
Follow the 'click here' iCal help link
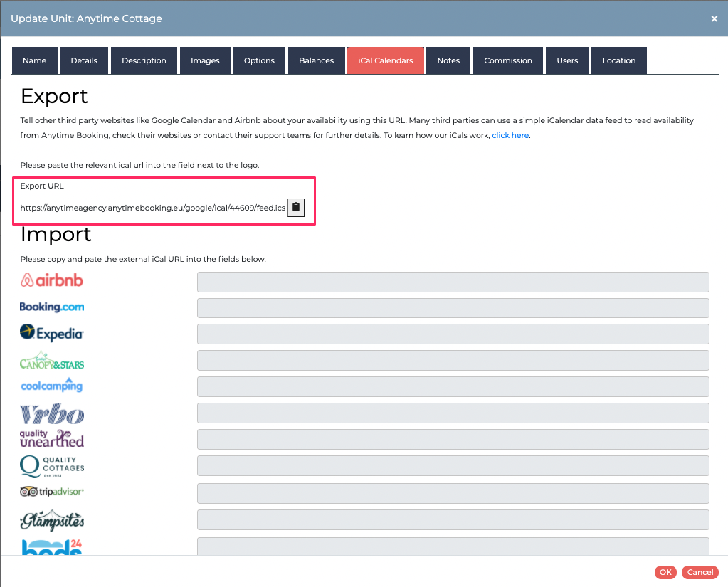coord(510,135)
